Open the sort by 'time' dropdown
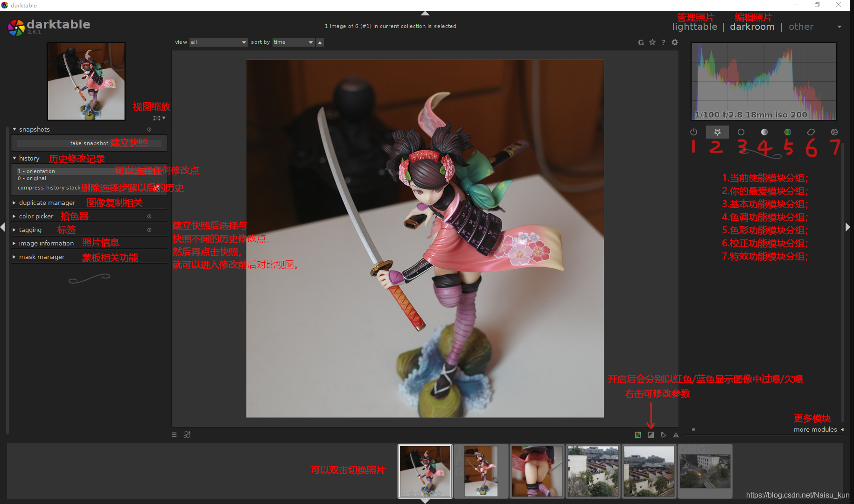 [294, 42]
